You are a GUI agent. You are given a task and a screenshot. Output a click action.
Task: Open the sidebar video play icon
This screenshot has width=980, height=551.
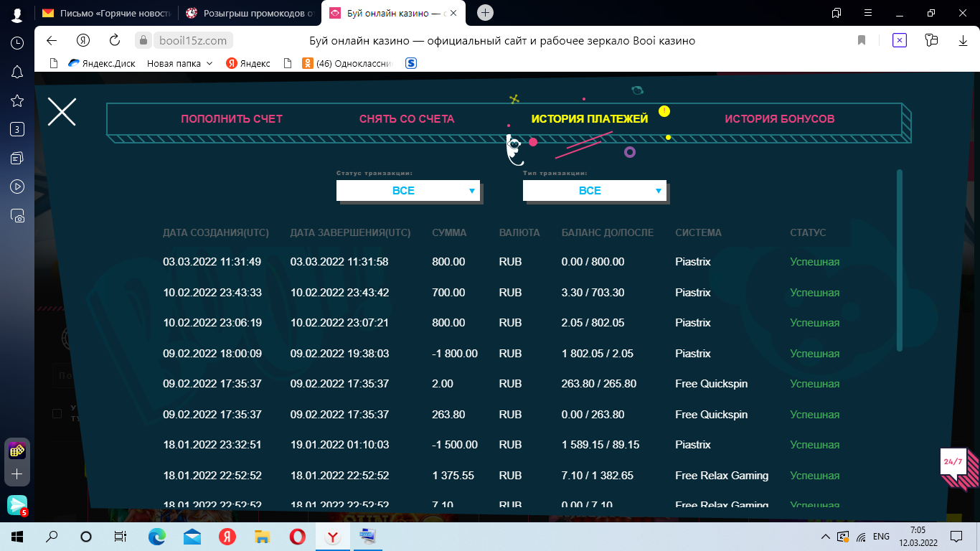pos(17,187)
